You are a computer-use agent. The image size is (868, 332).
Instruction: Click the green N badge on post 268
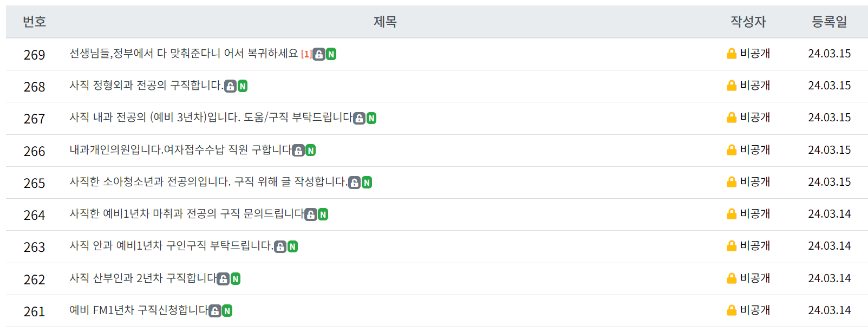click(243, 86)
